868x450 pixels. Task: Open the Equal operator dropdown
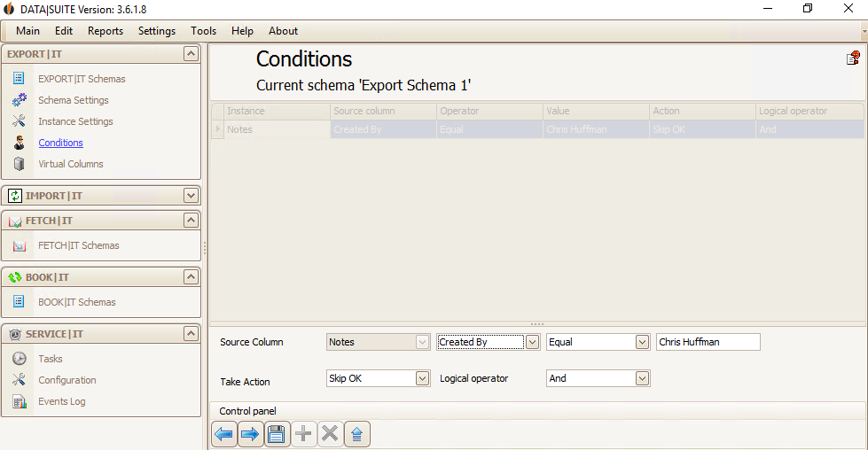[642, 342]
